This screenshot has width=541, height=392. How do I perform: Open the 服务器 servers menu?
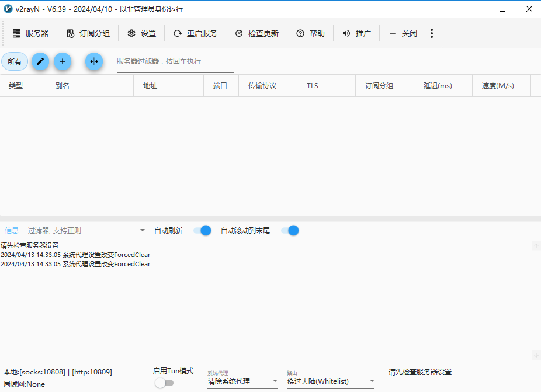pyautogui.click(x=31, y=33)
